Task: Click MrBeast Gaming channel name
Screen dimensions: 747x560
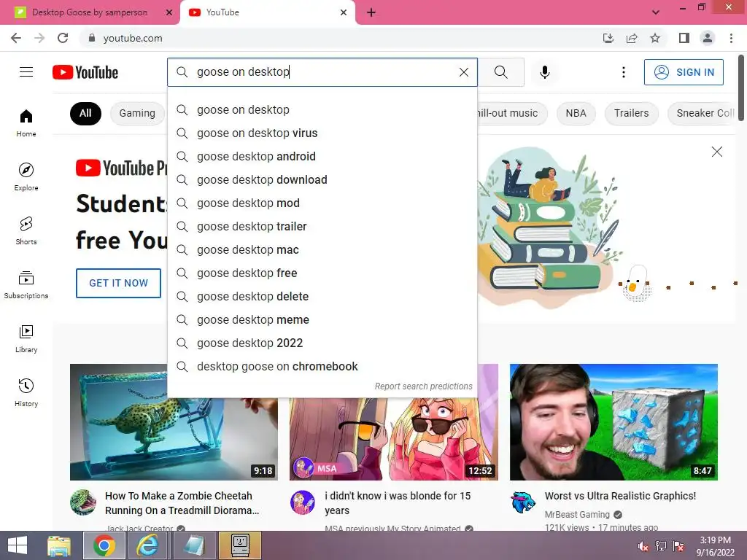Action: click(577, 514)
